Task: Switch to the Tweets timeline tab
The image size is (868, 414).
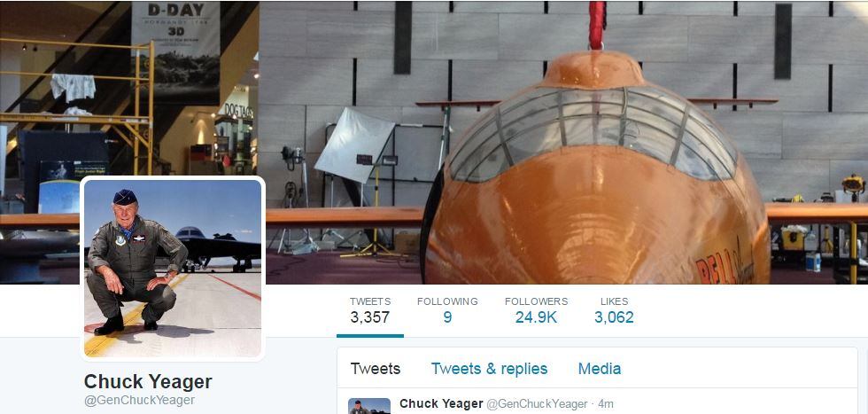Action: click(376, 369)
